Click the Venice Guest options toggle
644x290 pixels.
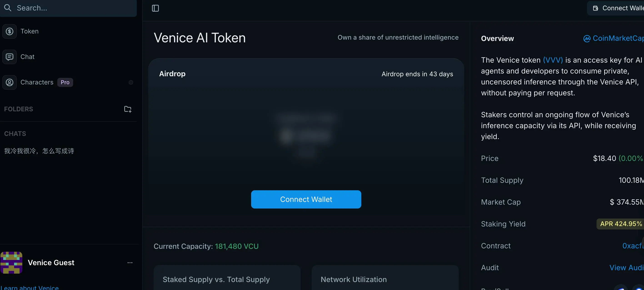(129, 262)
